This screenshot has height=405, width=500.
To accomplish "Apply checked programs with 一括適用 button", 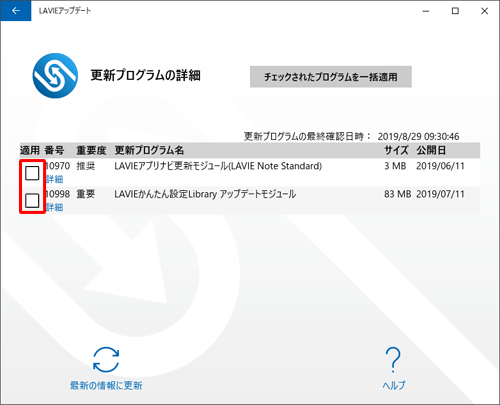I will [x=331, y=77].
